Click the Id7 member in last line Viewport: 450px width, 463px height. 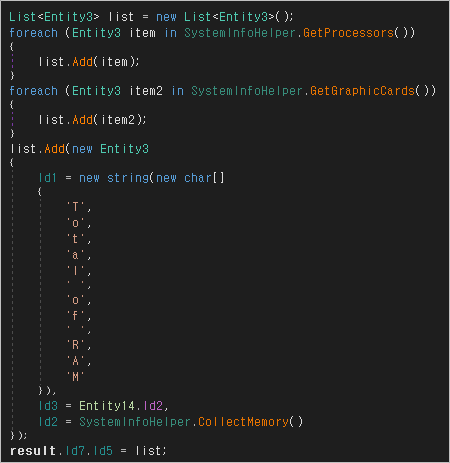click(75, 451)
